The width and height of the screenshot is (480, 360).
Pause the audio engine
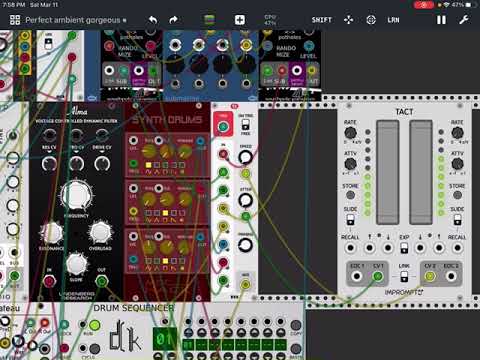441,20
